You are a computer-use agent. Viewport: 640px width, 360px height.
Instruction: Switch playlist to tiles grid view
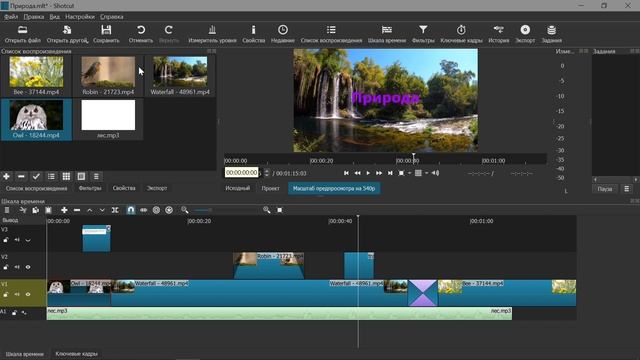(66, 176)
